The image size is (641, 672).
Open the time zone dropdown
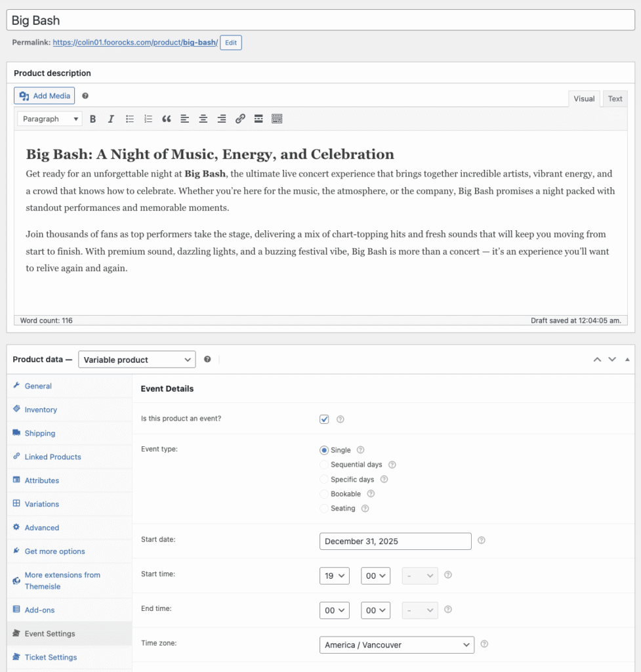[396, 644]
